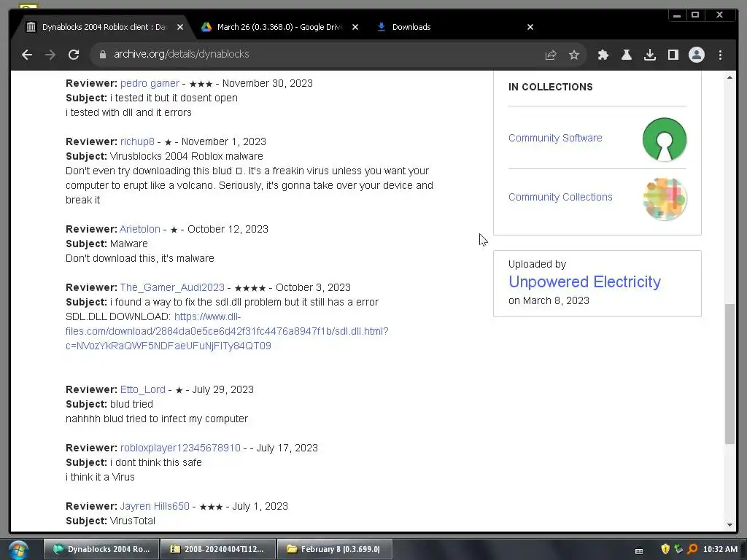Click the colorful Community Collections thumbnail
The height and width of the screenshot is (560, 747).
664,198
